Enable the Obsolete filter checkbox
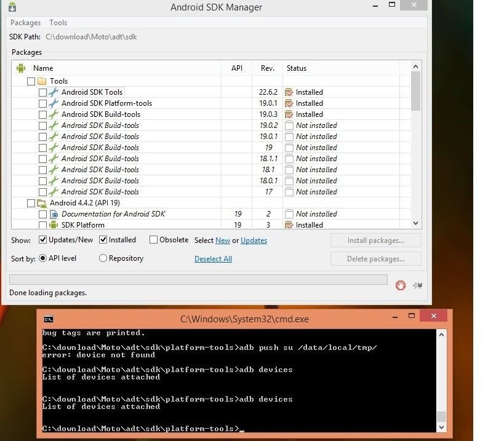 pos(154,240)
